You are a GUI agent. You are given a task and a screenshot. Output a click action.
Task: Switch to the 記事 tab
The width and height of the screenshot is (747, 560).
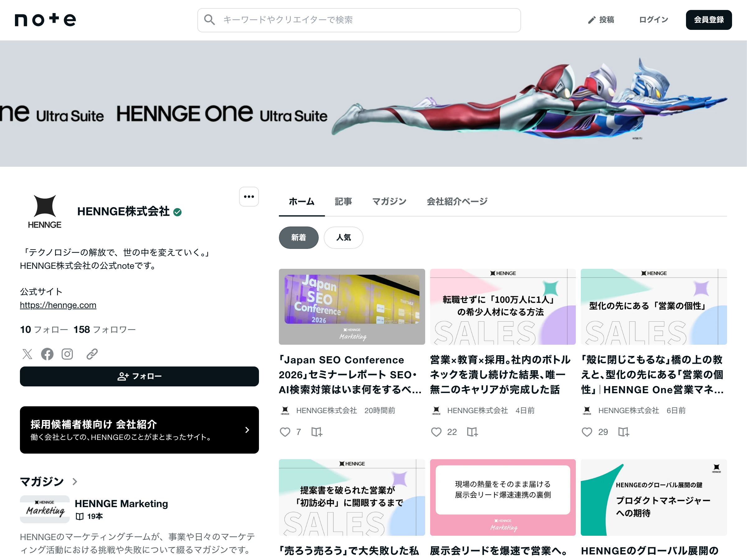(x=343, y=202)
